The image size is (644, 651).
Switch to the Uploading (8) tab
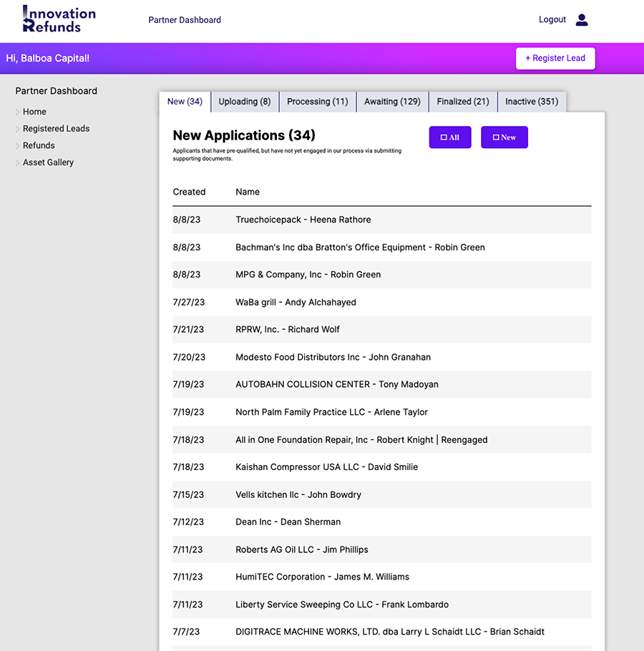245,102
